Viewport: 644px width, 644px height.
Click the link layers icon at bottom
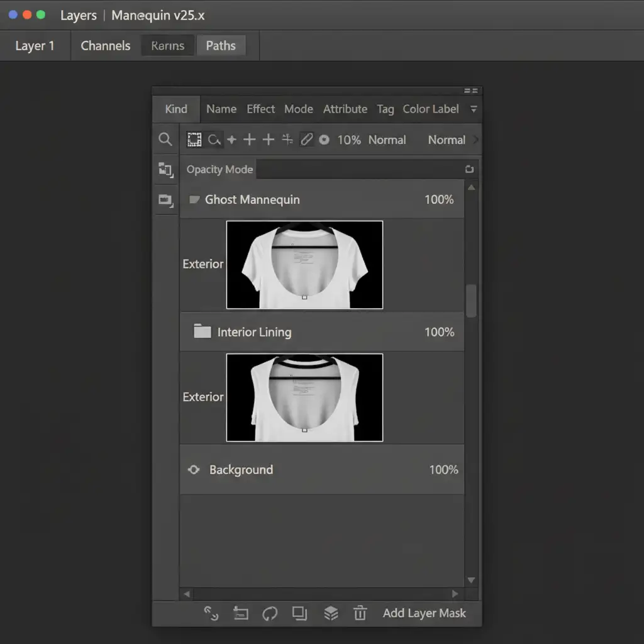pos(211,613)
